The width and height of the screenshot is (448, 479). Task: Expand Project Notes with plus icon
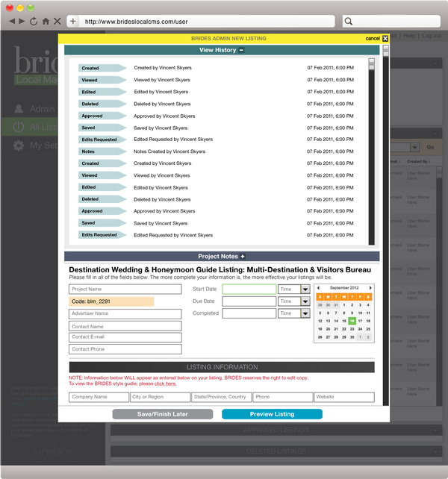(243, 257)
